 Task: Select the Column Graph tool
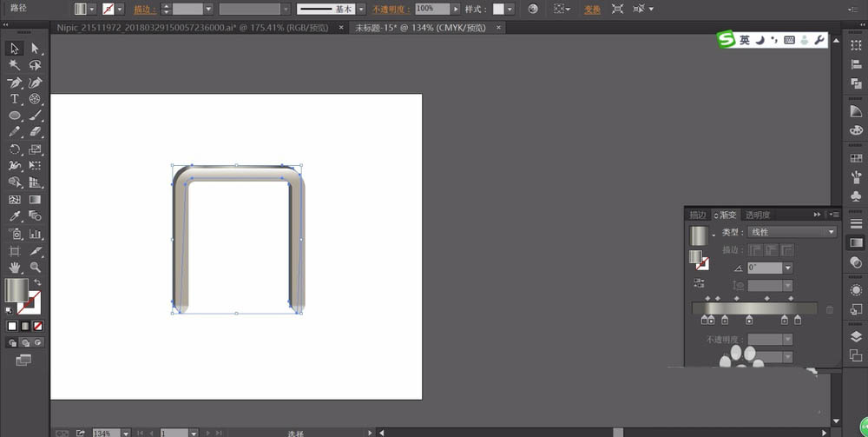pos(35,233)
